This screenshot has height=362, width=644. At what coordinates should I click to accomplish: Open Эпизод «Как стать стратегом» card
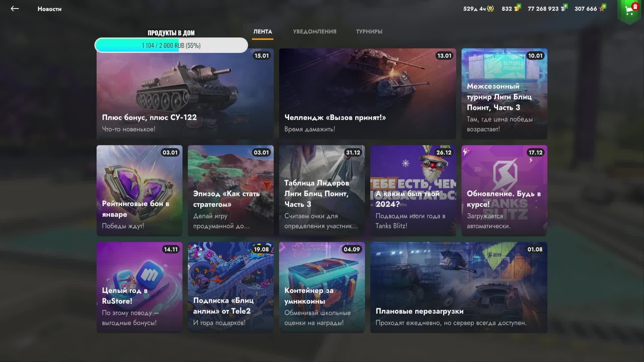(231, 191)
